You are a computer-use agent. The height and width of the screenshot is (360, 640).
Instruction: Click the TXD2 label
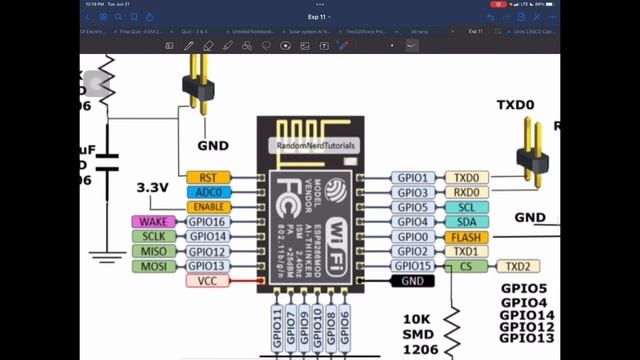point(518,267)
